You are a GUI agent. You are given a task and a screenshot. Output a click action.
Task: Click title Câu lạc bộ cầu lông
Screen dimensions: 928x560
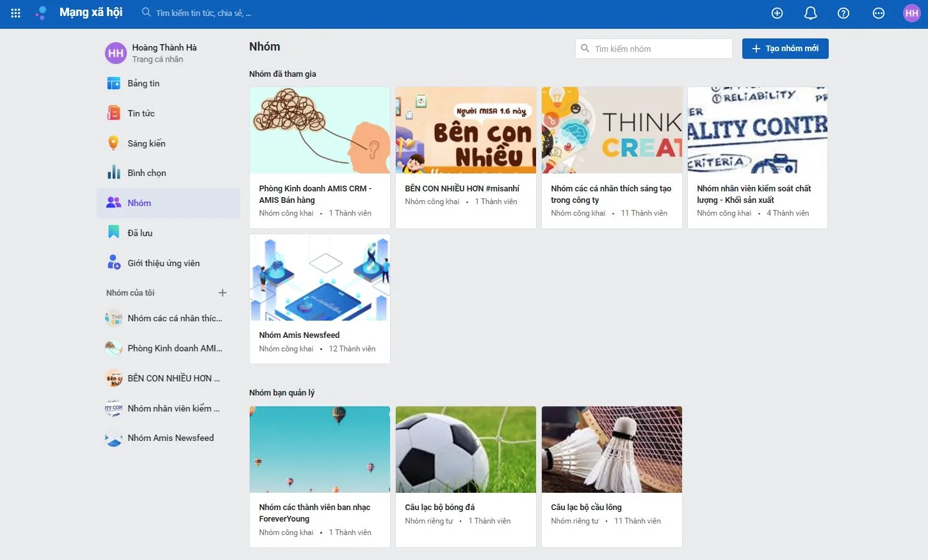point(586,507)
